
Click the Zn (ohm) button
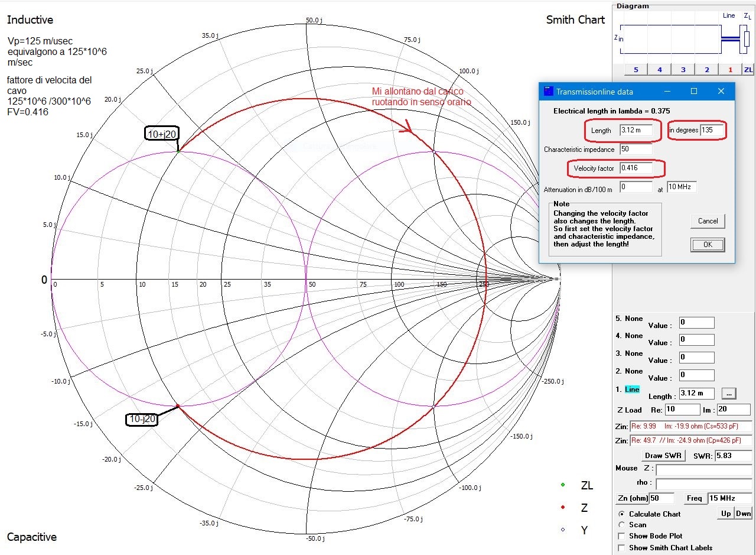633,498
